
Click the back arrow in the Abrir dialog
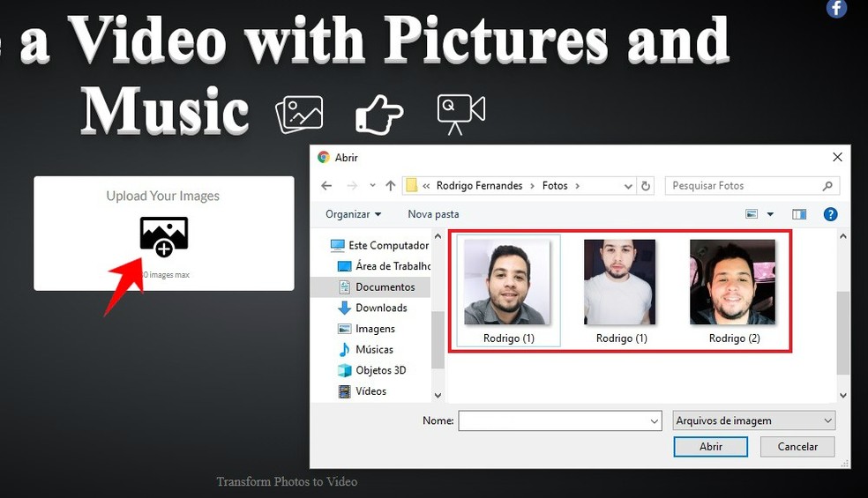(326, 186)
